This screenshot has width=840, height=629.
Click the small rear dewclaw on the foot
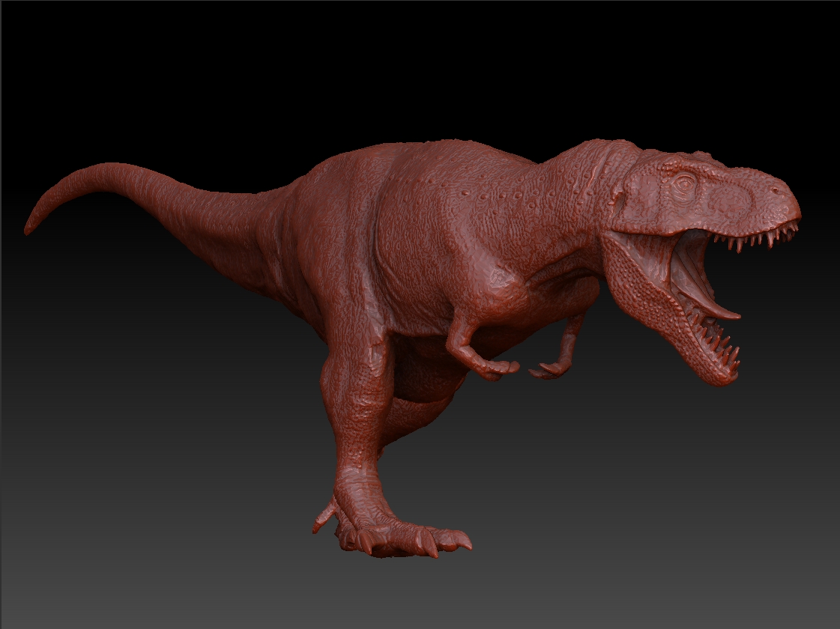point(324,518)
